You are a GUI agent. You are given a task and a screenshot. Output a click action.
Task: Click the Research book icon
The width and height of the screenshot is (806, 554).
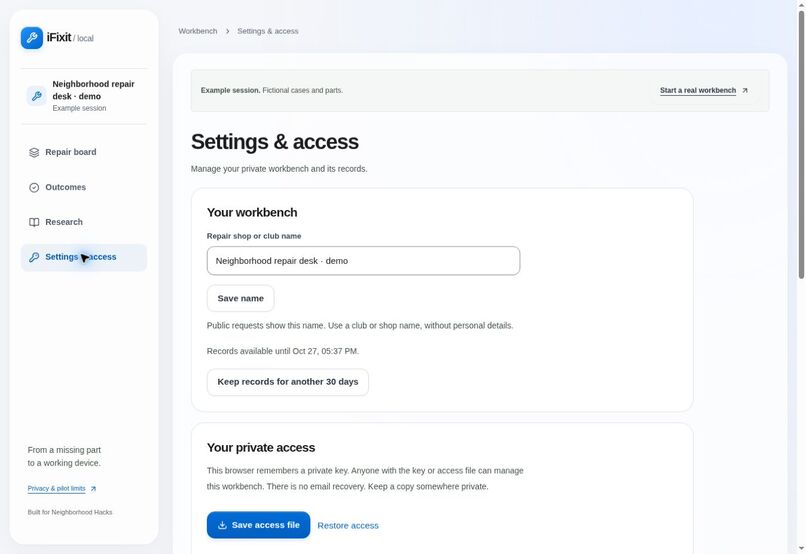point(34,222)
